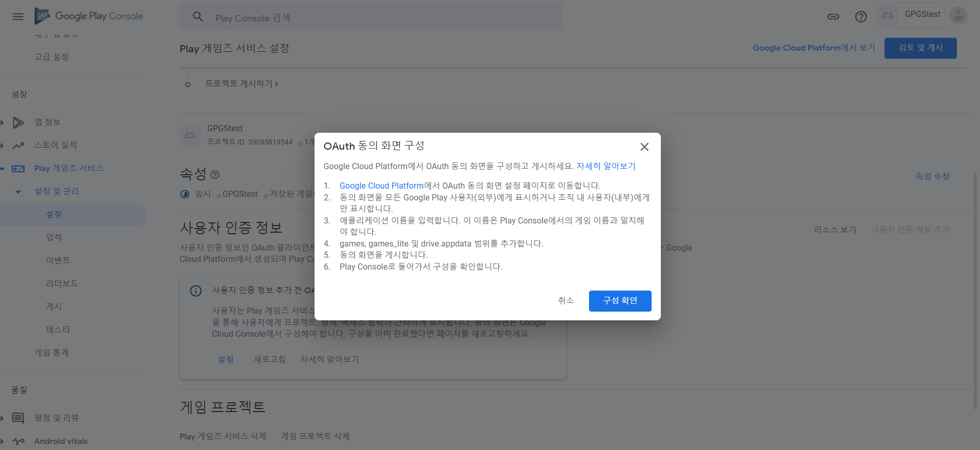
Task: Open the GPGStest app selector
Action: point(910,15)
